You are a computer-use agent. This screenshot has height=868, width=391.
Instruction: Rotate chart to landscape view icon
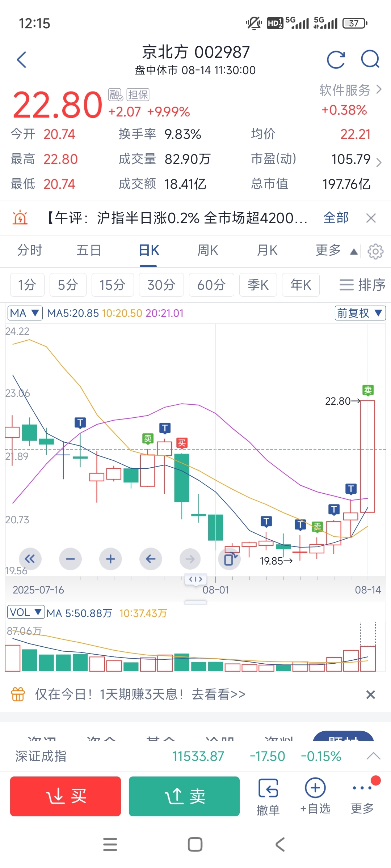pyautogui.click(x=230, y=559)
